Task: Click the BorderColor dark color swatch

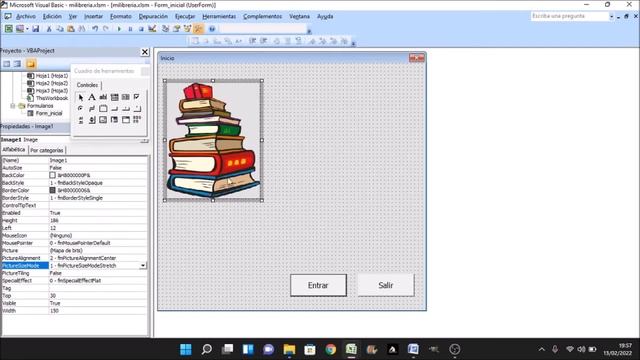Action: (x=52, y=190)
